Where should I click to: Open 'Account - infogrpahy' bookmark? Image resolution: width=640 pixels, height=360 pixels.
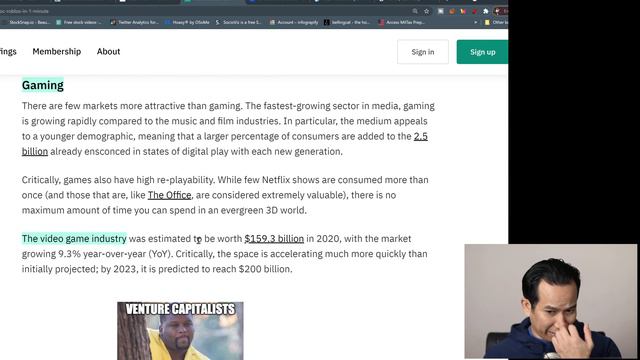coord(294,22)
